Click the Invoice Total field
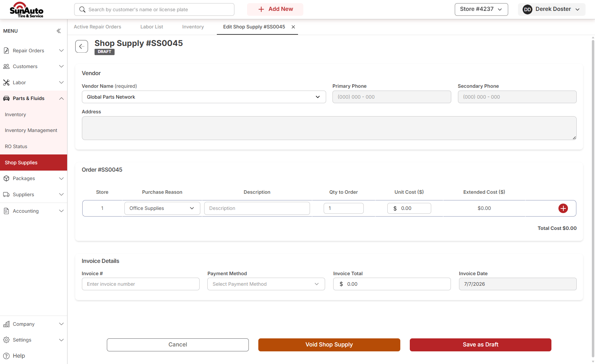The width and height of the screenshot is (595, 364). pyautogui.click(x=392, y=284)
